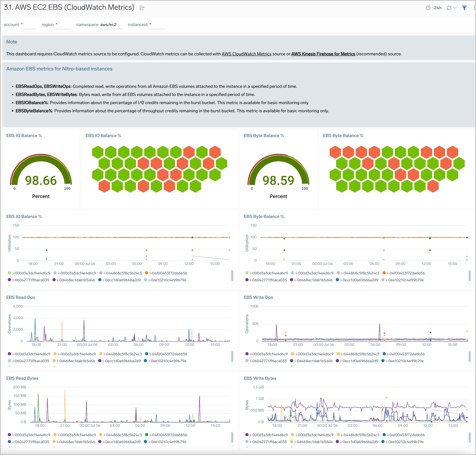Viewport: 476px width, 455px height.
Task: Click the i-0ee10210c4e99b79e label in EBS Read Bytes legend
Action: click(167, 442)
